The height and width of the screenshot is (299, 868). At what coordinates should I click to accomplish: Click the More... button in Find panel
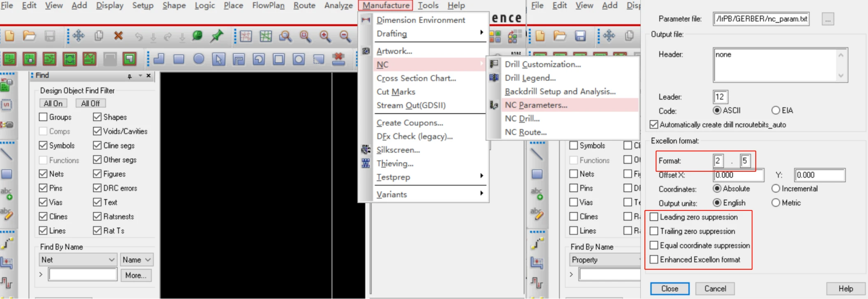136,275
